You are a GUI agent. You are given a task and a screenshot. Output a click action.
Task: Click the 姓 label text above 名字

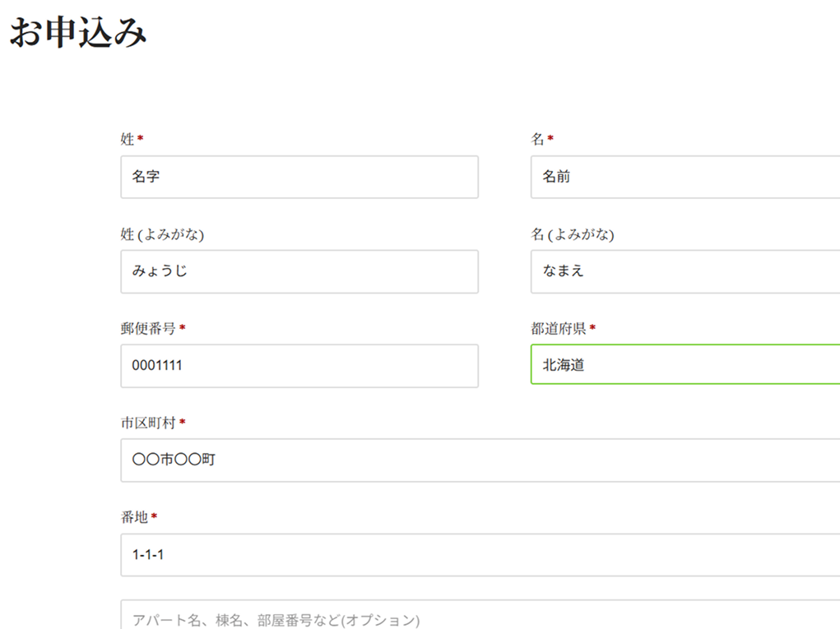coord(128,140)
